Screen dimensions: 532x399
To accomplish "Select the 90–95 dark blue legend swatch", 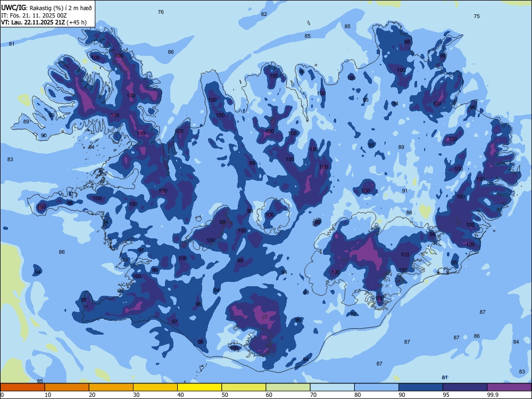I will [421, 387].
